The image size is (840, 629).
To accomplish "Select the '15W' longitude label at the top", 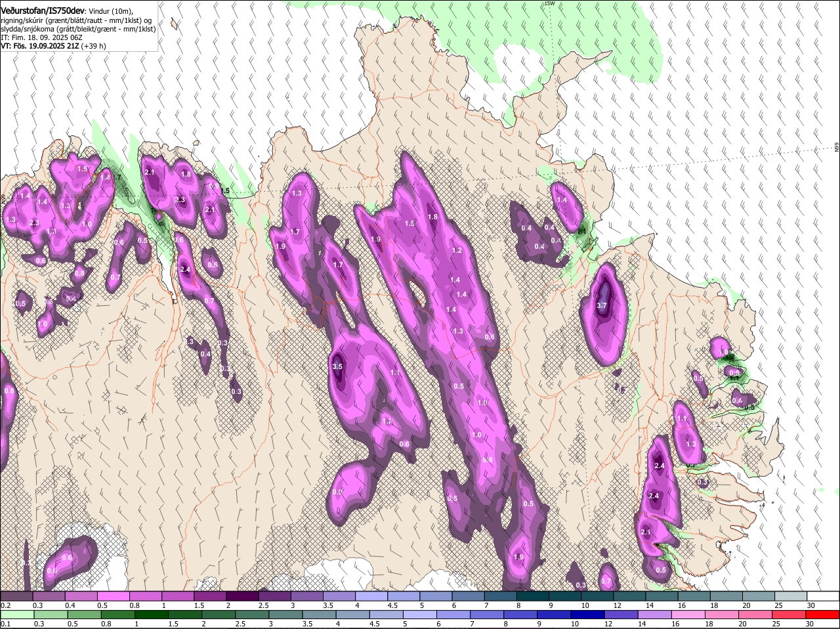I will (x=549, y=3).
